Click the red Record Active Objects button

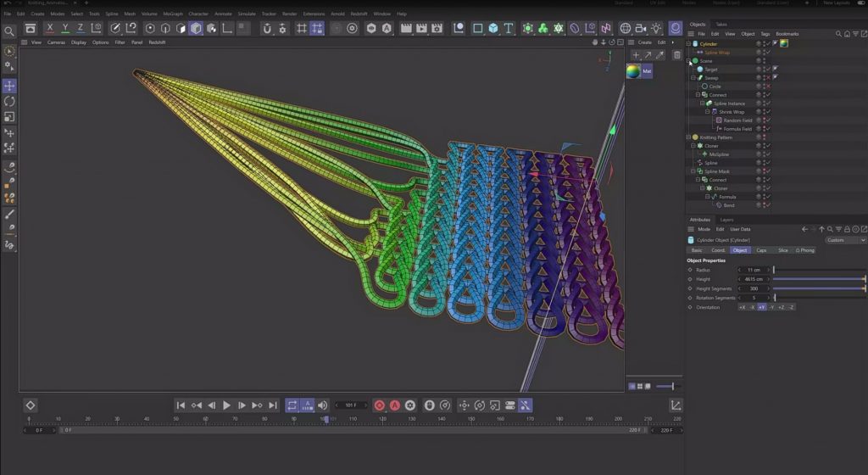(x=379, y=405)
